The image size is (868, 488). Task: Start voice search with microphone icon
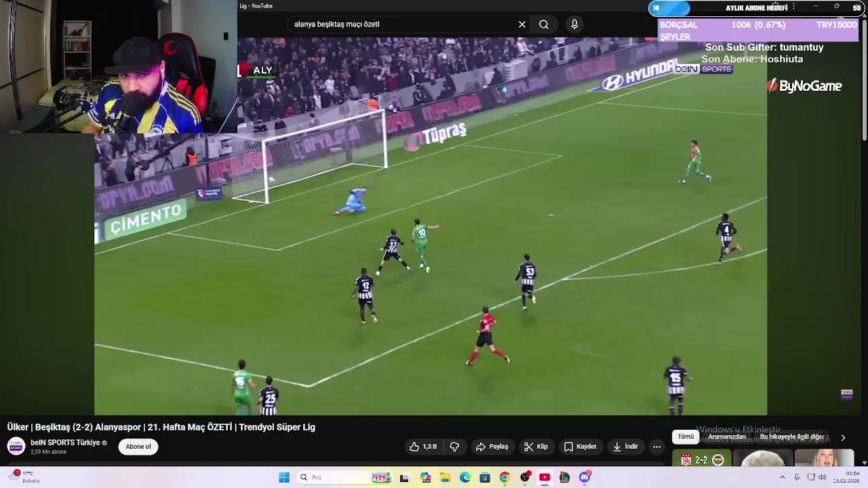point(574,24)
